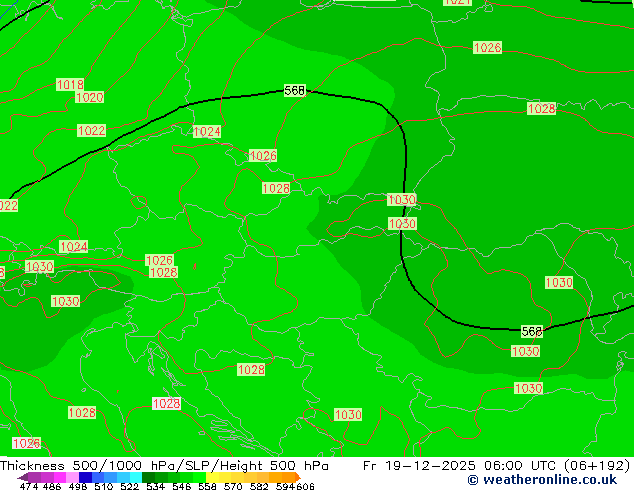
Task: Pick the light pink legend swatch before dark blue
Action: [72, 477]
